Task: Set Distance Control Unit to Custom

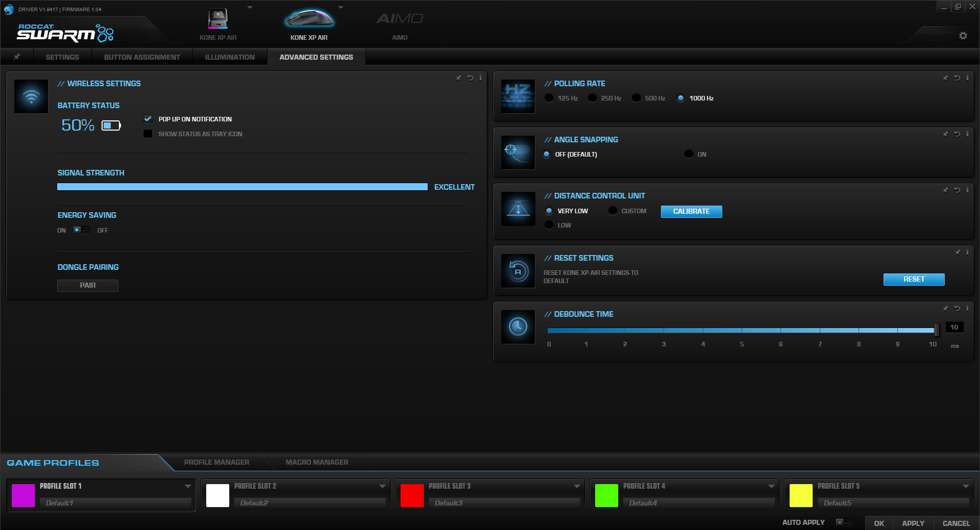Action: coord(612,211)
